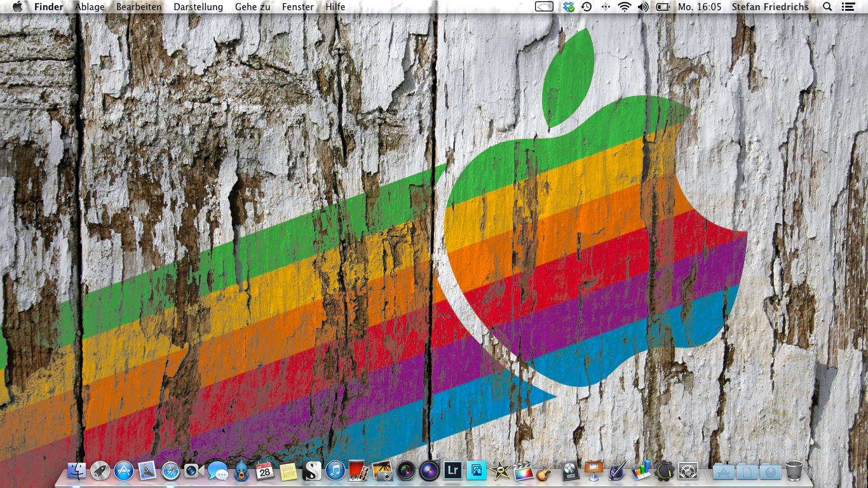
Task: Click the battery status icon
Action: point(663,6)
